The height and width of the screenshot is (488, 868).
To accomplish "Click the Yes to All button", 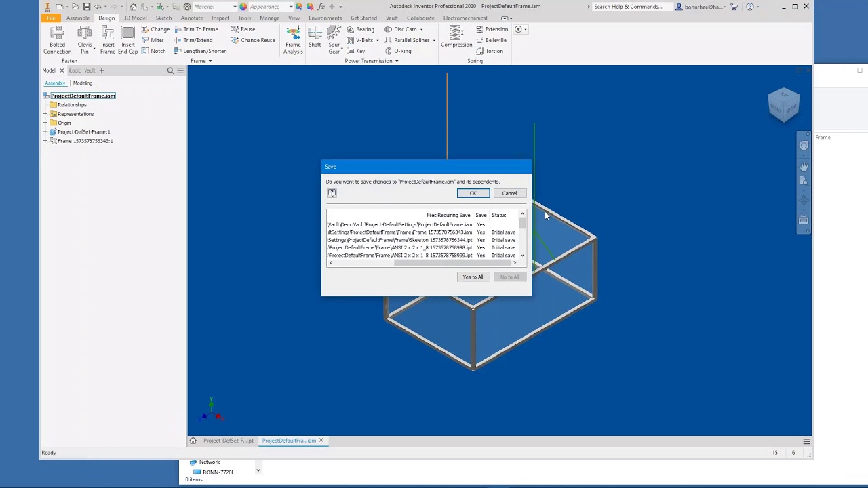I will (x=473, y=277).
